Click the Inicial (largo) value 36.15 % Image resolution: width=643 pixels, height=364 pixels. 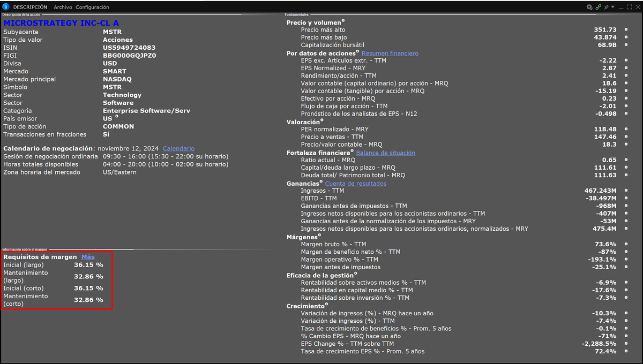pyautogui.click(x=88, y=265)
